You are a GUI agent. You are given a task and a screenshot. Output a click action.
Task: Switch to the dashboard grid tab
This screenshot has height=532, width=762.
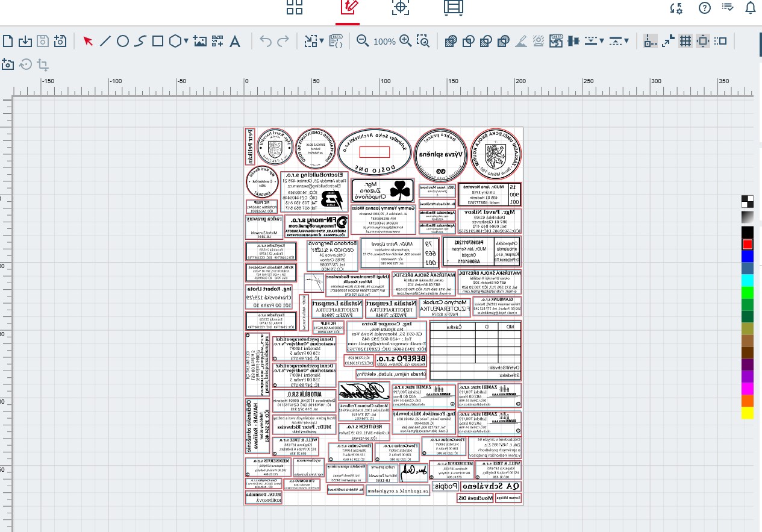point(294,8)
